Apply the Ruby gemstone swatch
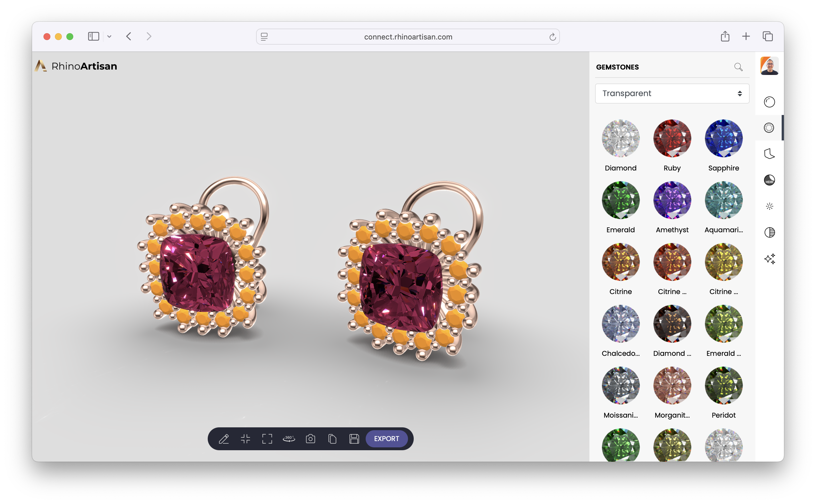816x504 pixels. pos(672,138)
